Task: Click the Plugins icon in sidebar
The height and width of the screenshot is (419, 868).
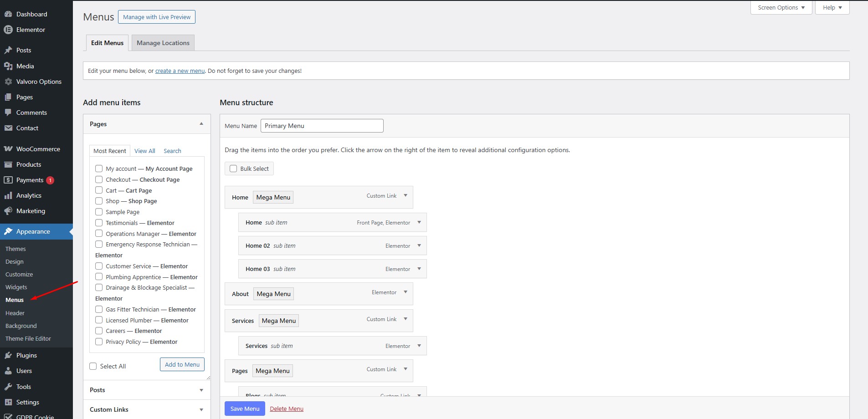Action: (x=8, y=355)
